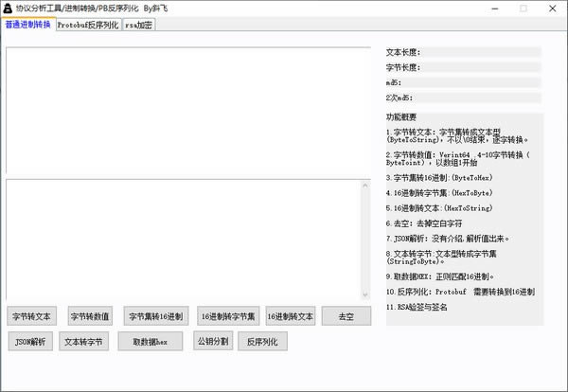Click the text '11.RSA验签与签名'
Image resolution: width=568 pixels, height=392 pixels.
pyautogui.click(x=417, y=307)
